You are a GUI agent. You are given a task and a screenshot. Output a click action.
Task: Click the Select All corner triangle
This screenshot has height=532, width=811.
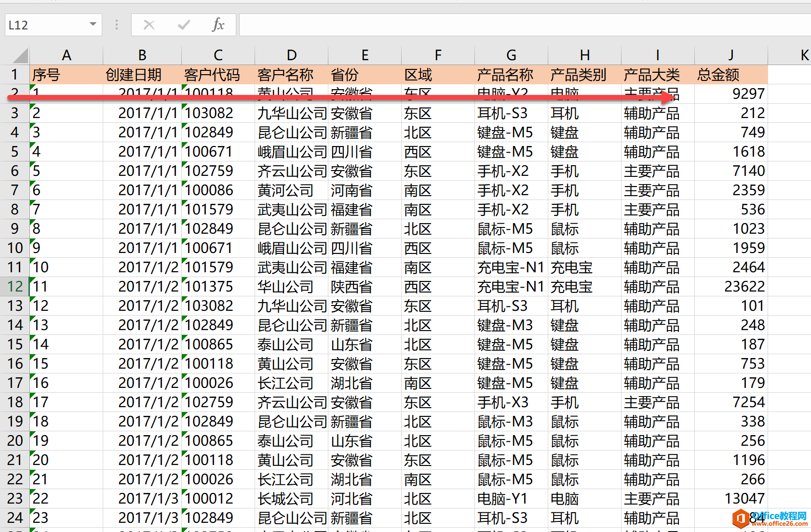20,56
